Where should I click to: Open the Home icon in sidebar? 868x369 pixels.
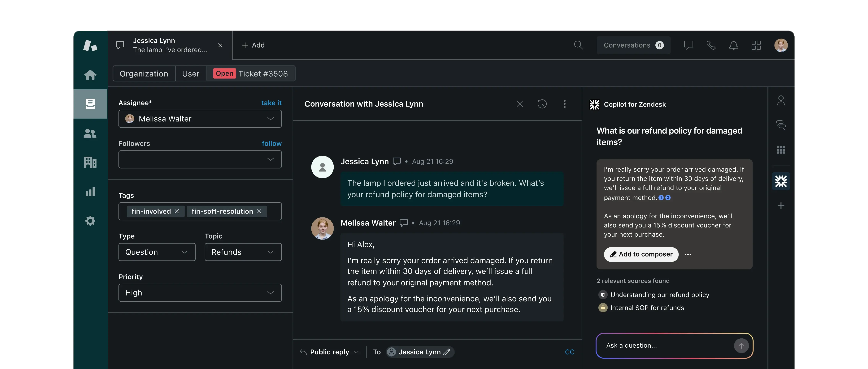click(x=90, y=74)
